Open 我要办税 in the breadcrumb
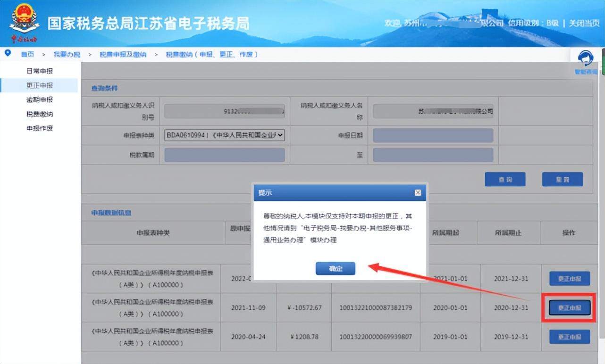Viewport: 605px width, 364px height. [67, 54]
